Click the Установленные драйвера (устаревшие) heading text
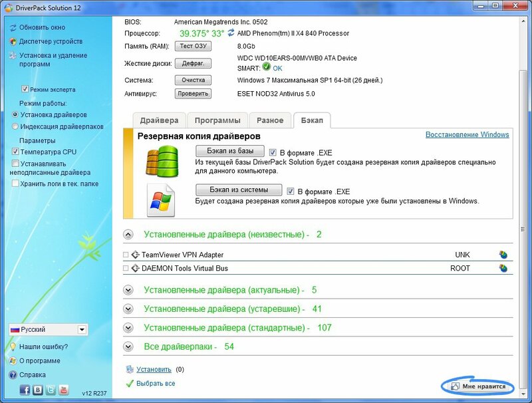Image resolution: width=532 pixels, height=403 pixels. click(224, 309)
